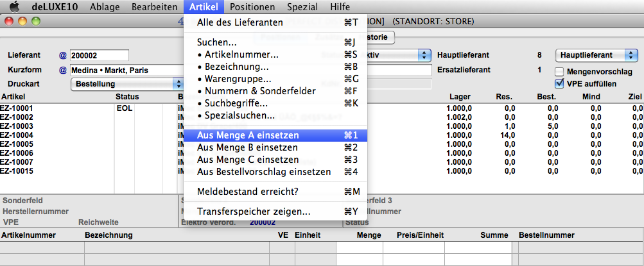Screen dimensions: 644x266
Task: Select article row EZ-10004
Action: (17, 135)
